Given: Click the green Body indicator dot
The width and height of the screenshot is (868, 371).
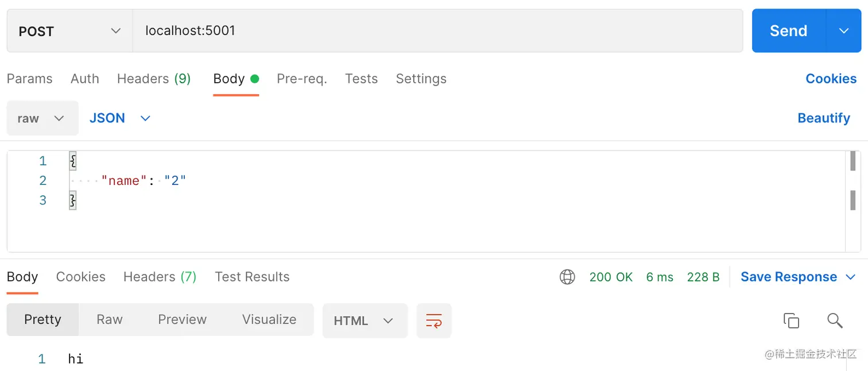Looking at the screenshot, I should [254, 79].
